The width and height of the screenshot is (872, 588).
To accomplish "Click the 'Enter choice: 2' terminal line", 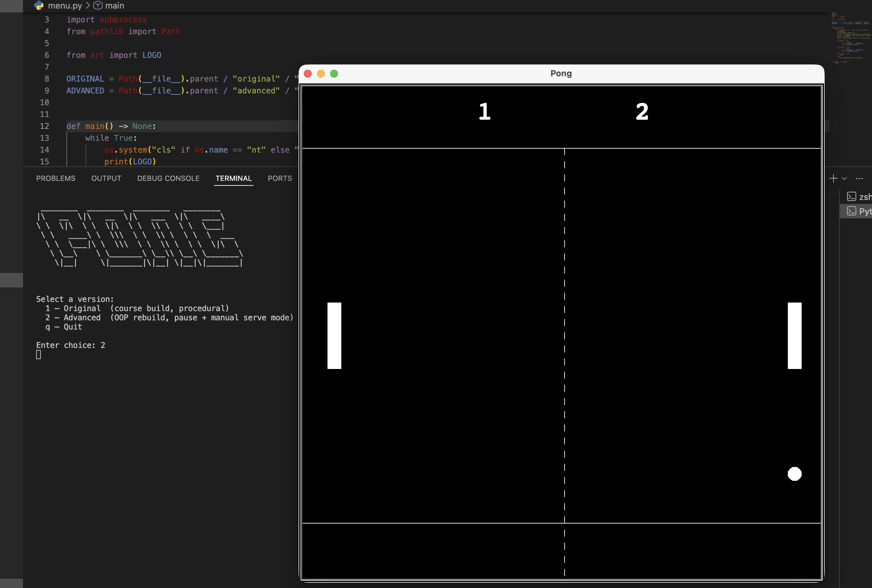I will click(70, 345).
